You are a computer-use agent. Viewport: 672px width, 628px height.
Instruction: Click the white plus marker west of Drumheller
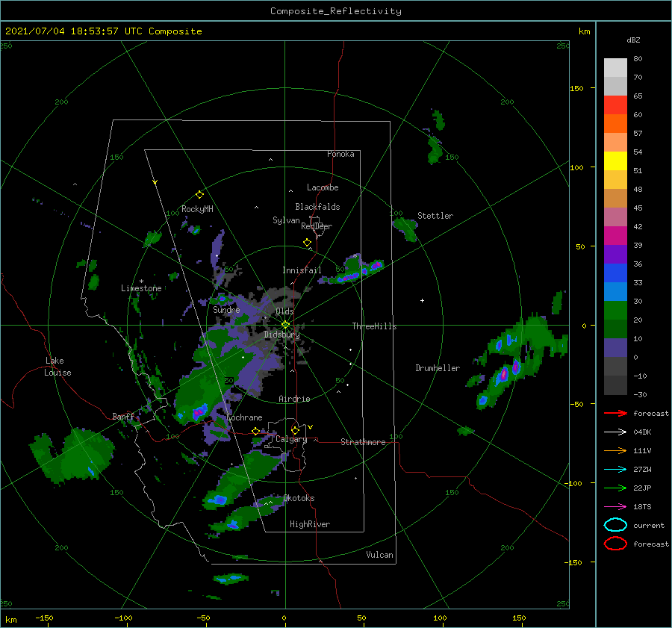(422, 300)
